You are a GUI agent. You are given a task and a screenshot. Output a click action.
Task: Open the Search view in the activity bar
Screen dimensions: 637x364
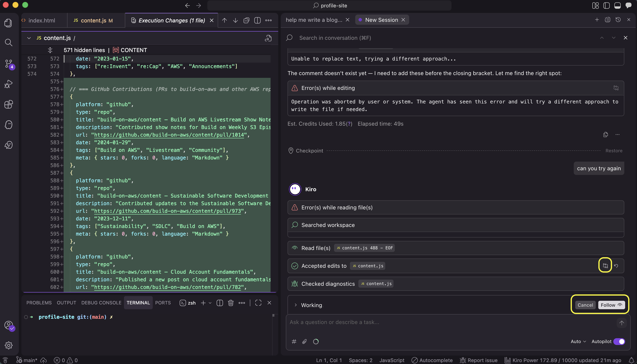pyautogui.click(x=8, y=43)
